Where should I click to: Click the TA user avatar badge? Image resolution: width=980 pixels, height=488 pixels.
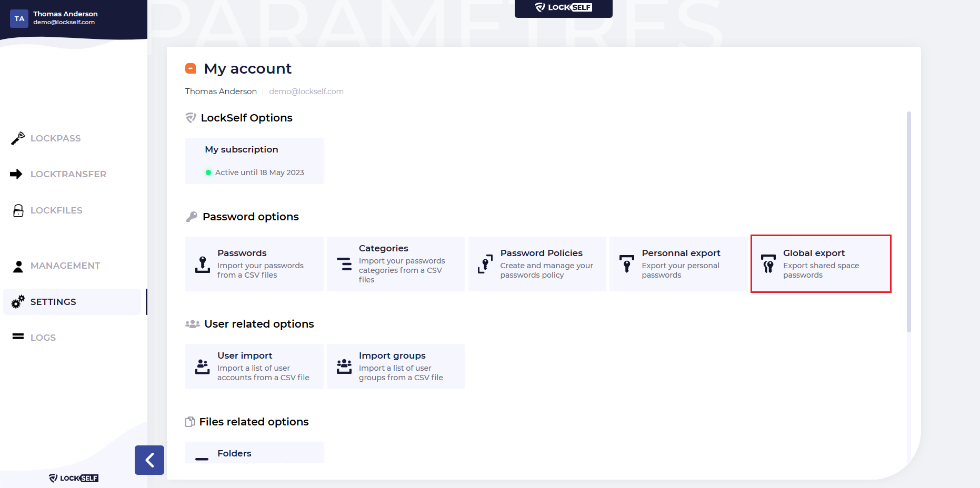pos(19,18)
